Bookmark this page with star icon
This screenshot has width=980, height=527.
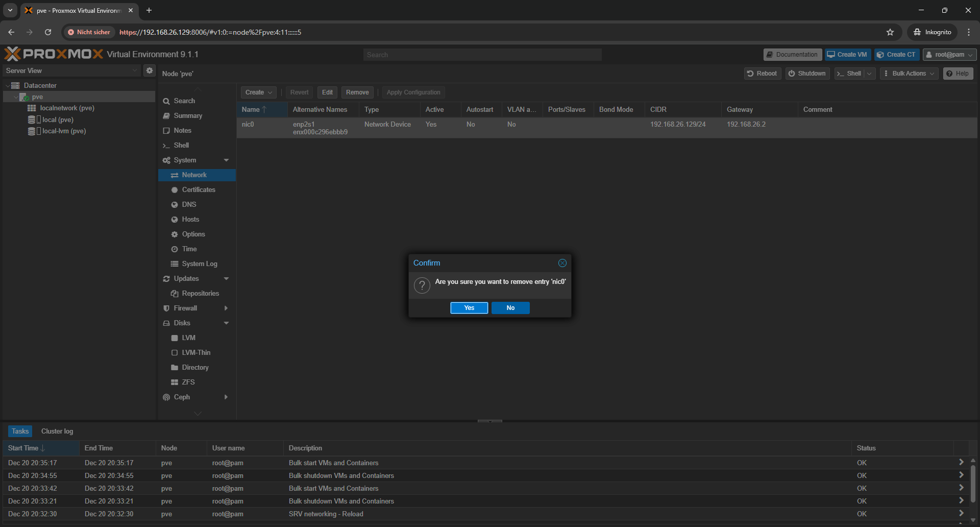(x=890, y=32)
